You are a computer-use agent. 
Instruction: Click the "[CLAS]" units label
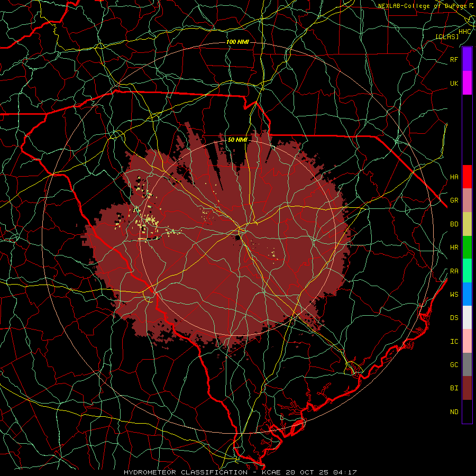[x=447, y=36]
